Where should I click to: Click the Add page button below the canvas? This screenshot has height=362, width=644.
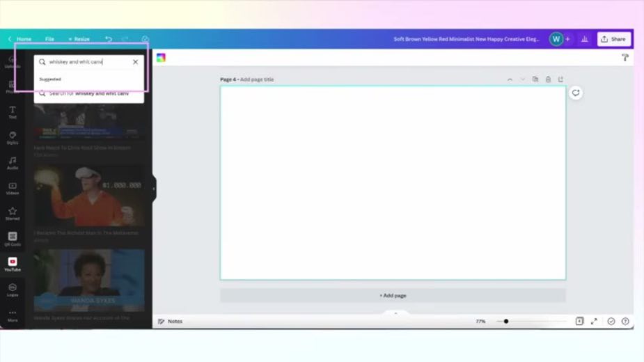tap(393, 295)
